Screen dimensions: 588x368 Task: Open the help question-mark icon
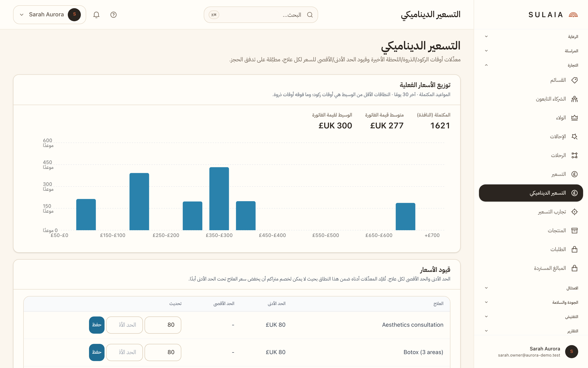114,15
